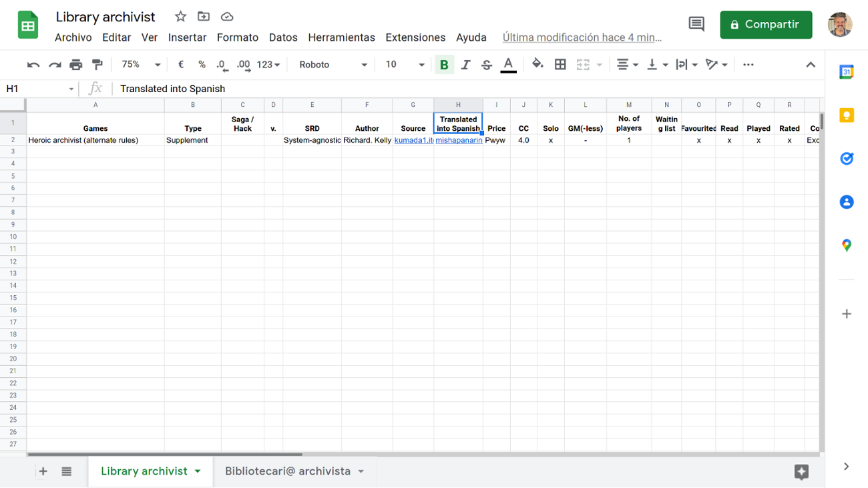This screenshot has height=488, width=868.
Task: Open the Datos menu
Action: click(x=283, y=37)
